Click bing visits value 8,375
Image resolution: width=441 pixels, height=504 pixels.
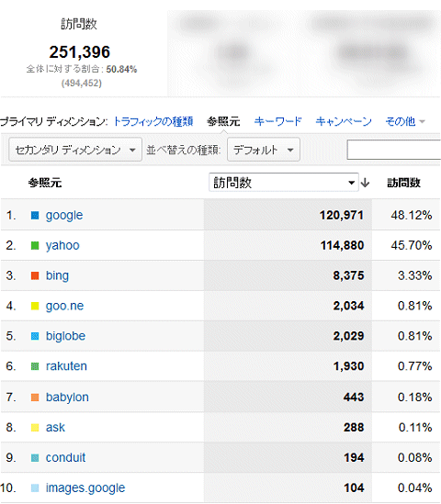tap(348, 275)
